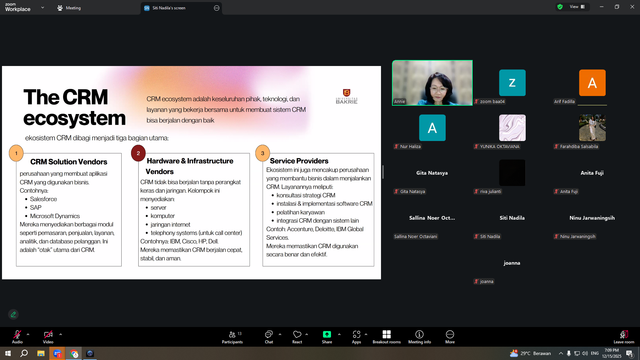Show hidden system tray icons
Screen dimensions: 640x360
(561, 353)
